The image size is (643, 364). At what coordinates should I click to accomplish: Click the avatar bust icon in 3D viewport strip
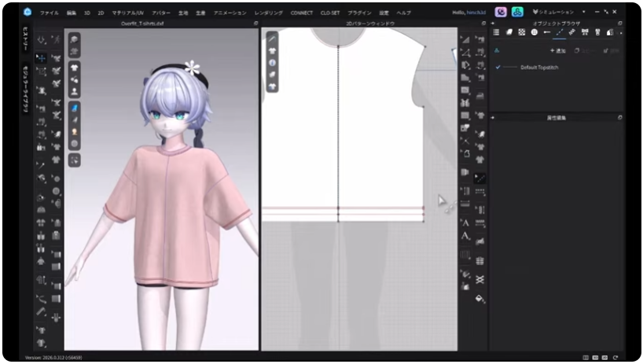click(x=74, y=91)
